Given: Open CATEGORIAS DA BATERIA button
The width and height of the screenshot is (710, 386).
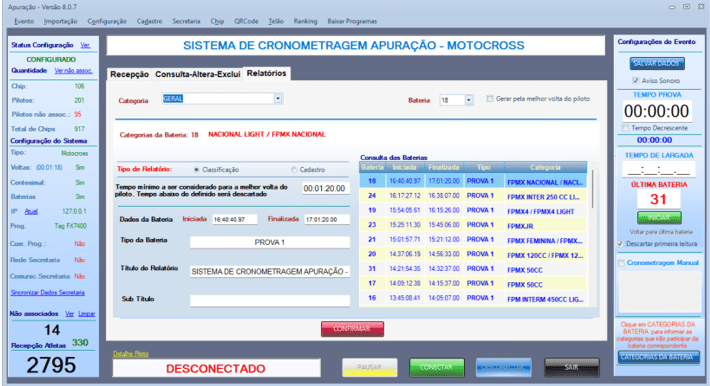Looking at the screenshot, I should [658, 357].
